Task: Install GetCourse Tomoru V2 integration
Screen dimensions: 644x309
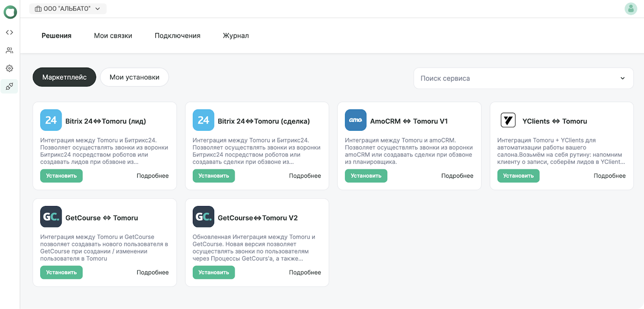Action: 214,272
